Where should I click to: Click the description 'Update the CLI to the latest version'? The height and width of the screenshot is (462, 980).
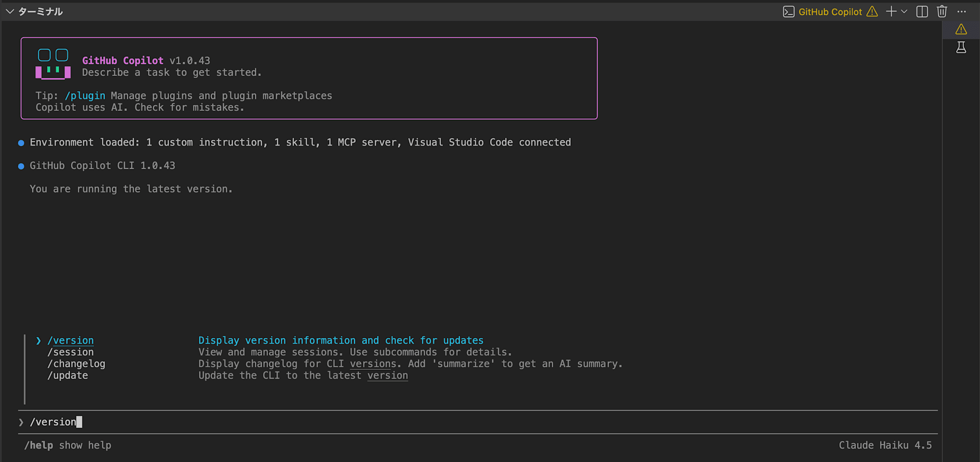coord(303,376)
